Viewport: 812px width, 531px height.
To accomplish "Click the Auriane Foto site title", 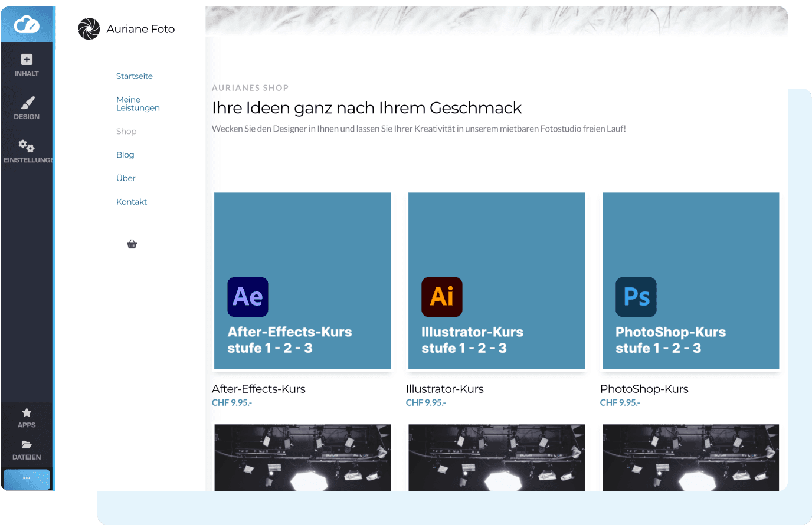I will 140,29.
